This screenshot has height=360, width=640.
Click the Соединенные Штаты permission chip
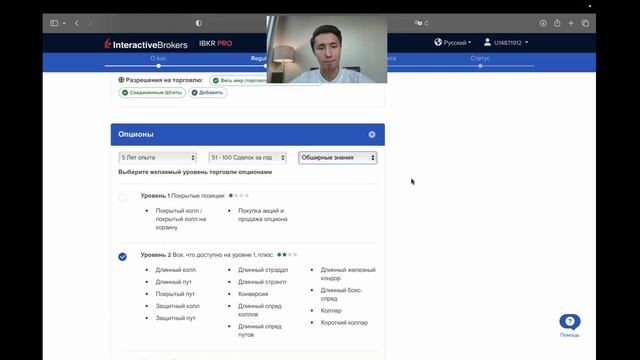click(152, 93)
